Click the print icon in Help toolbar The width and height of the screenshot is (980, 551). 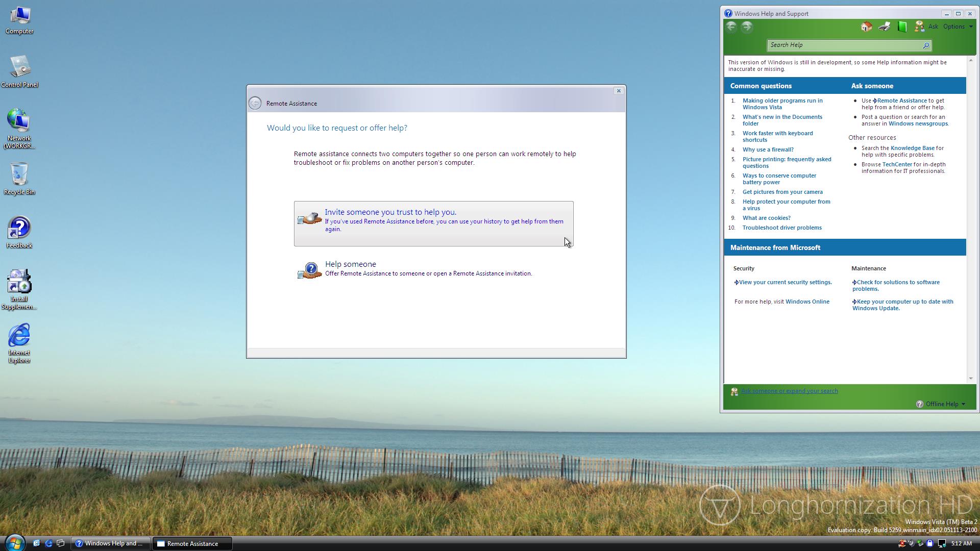pyautogui.click(x=885, y=27)
